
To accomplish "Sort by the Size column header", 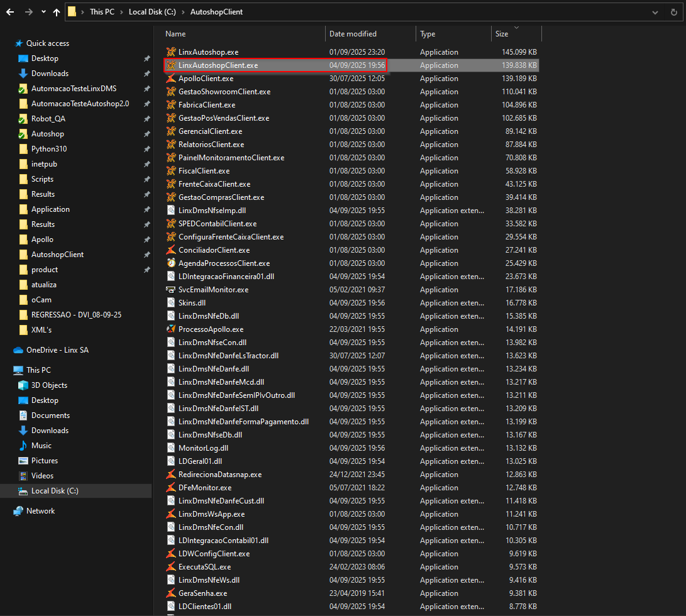I will tap(502, 34).
